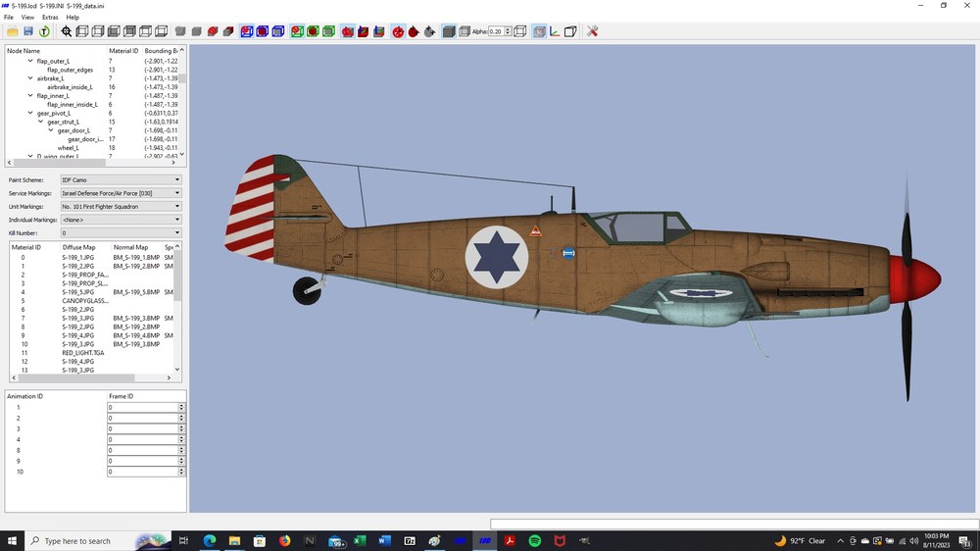This screenshot has width=980, height=551.
Task: Select the CANOPYGLASS material row 5
Action: tap(91, 301)
